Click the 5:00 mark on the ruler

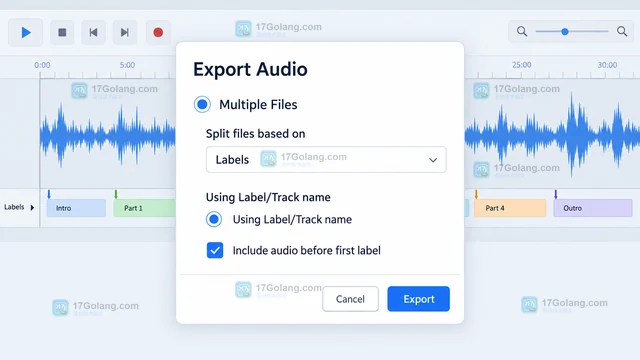(127, 65)
